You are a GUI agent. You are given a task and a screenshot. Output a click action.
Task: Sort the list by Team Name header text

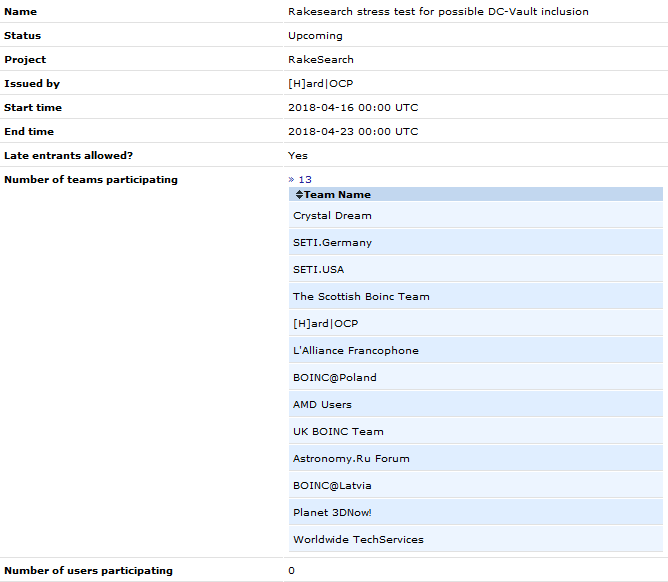coord(337,195)
